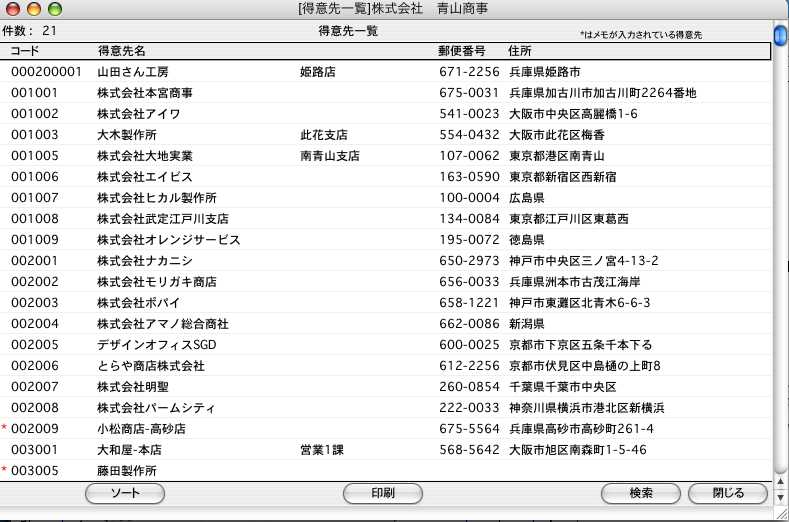
Task: Select 大和屋-本店 customer entry
Action: [132, 450]
